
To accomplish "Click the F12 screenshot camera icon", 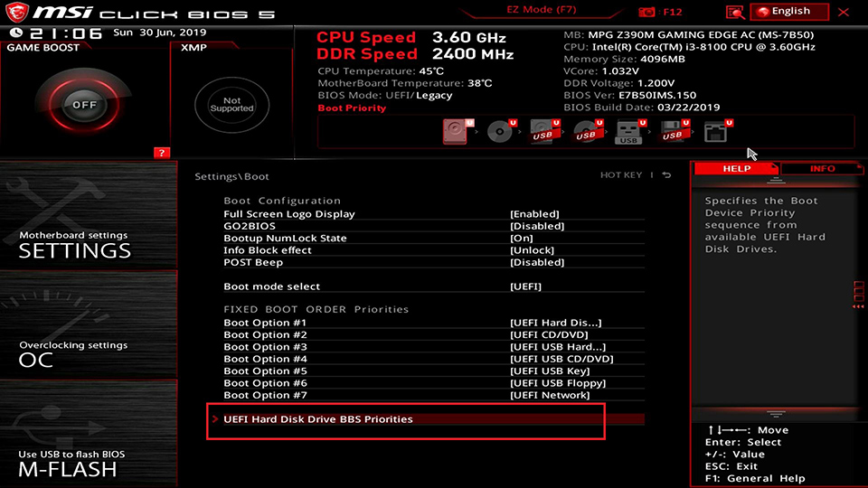I will (646, 12).
